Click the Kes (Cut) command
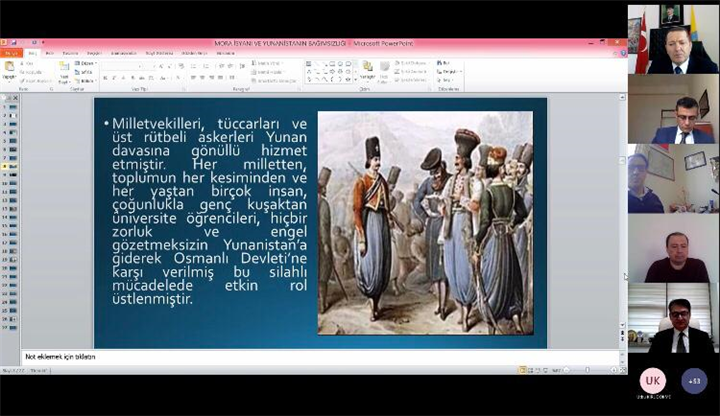Viewport: 720px width, 416px height. click(27, 63)
